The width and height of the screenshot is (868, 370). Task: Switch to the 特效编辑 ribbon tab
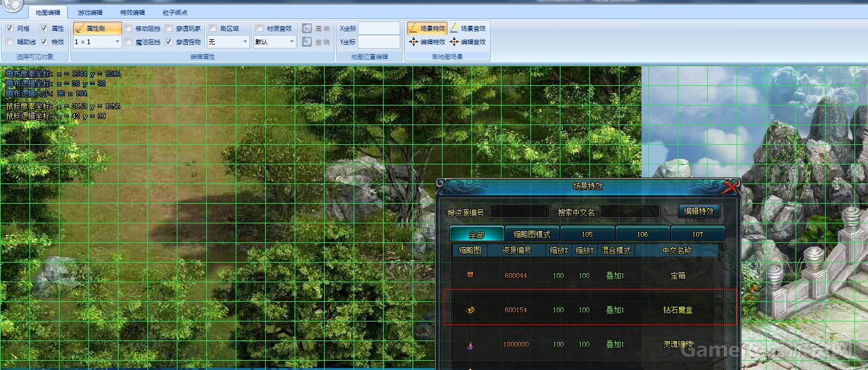pos(133,12)
